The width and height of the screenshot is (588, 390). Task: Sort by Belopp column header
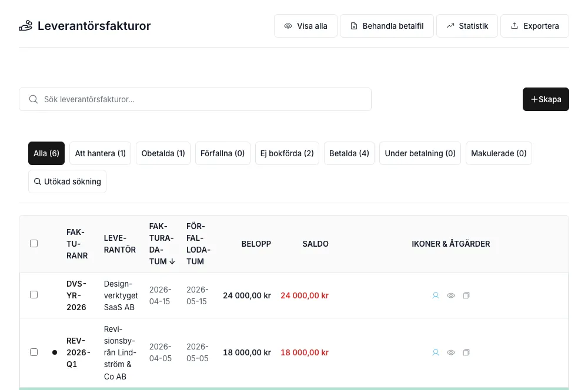[256, 244]
